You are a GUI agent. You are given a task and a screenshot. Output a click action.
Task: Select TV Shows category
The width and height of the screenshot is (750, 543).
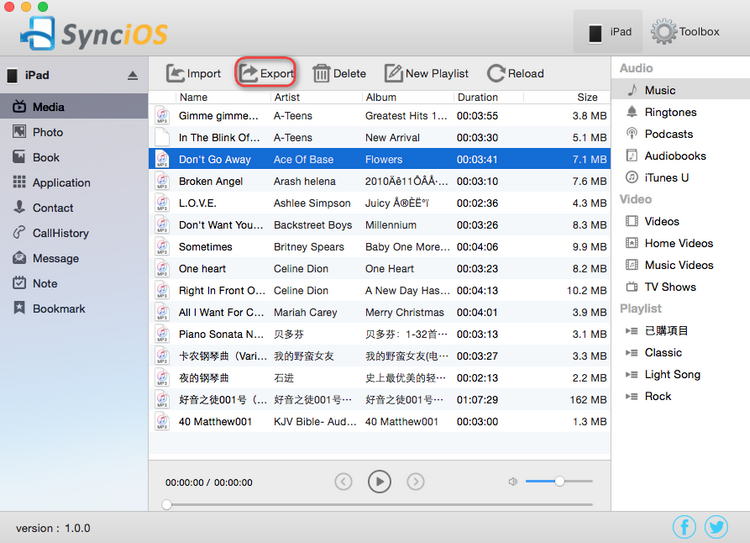(681, 287)
